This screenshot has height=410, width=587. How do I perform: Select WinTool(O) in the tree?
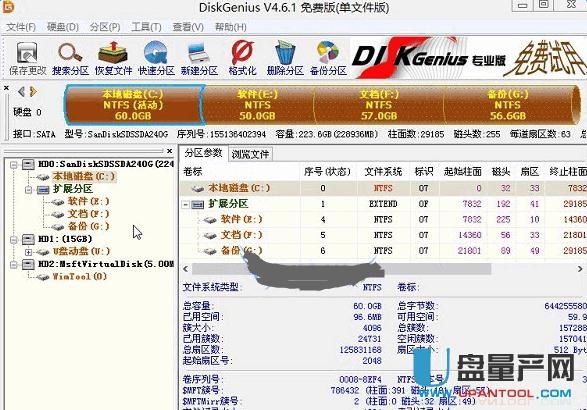(x=79, y=276)
